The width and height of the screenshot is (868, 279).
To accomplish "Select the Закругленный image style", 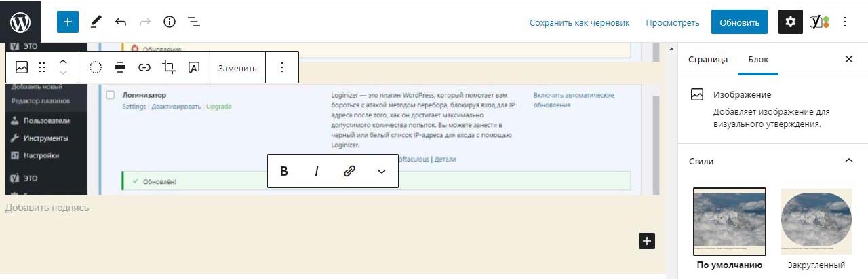I will coord(816,222).
